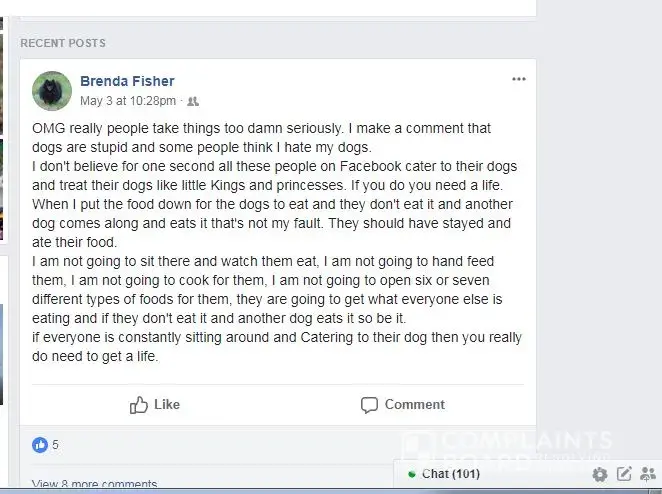The width and height of the screenshot is (662, 494).
Task: Click the reaction count number 5
Action: [56, 445]
